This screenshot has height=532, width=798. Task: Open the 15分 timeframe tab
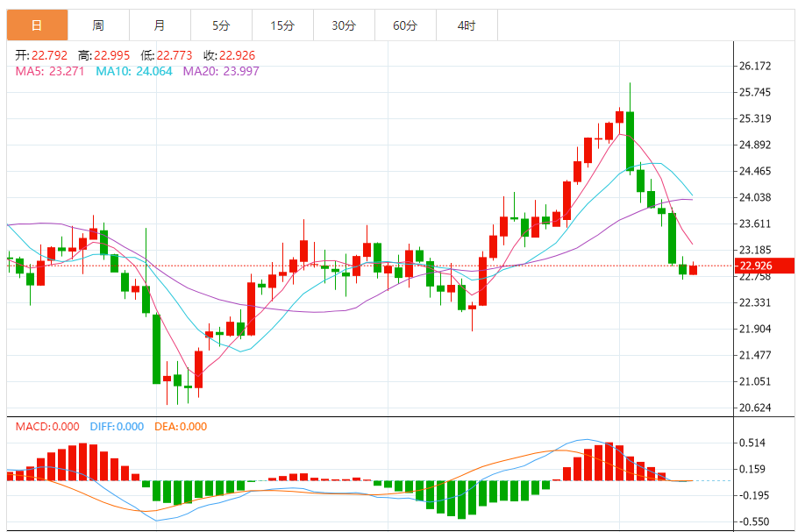(283, 25)
